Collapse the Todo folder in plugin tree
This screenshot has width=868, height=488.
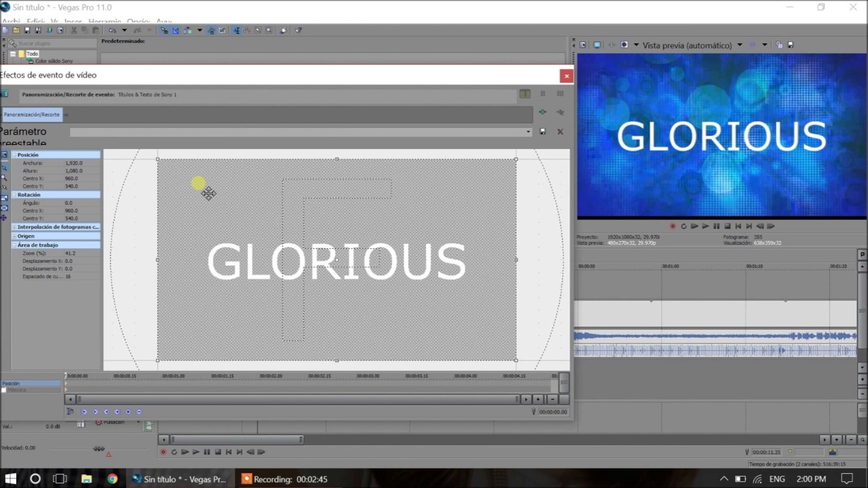click(13, 54)
